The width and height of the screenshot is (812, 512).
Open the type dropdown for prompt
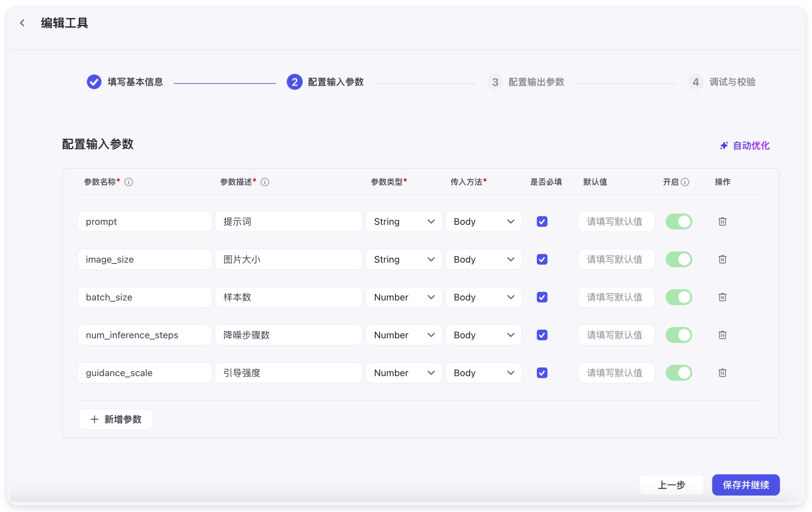[x=404, y=221]
